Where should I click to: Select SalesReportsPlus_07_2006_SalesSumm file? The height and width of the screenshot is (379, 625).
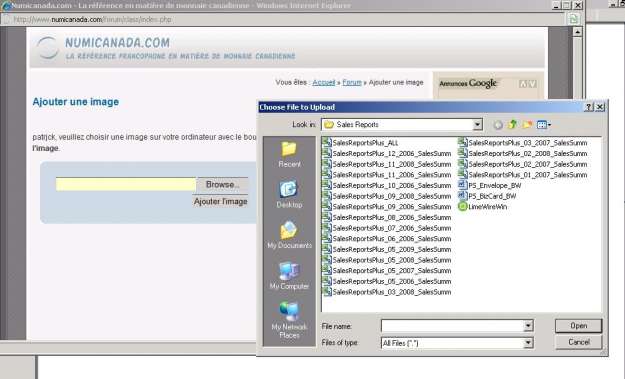pos(387,228)
